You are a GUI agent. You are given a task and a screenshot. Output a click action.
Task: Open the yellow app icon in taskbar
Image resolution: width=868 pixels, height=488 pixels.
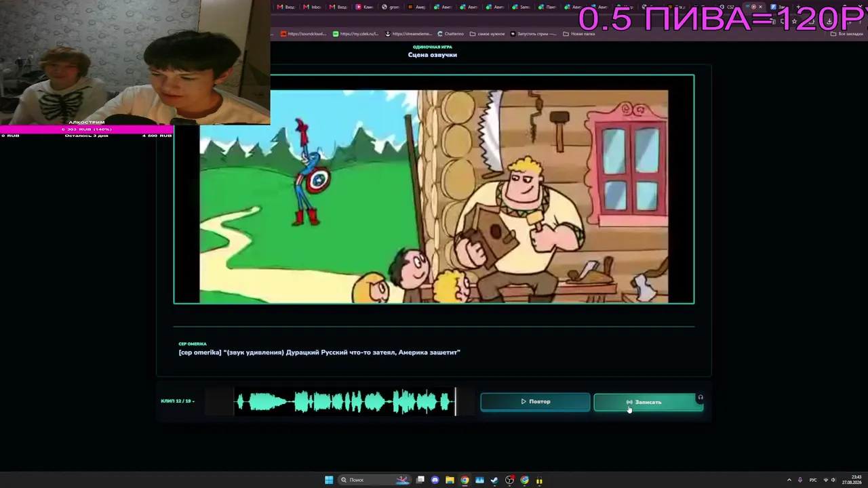[x=539, y=480]
